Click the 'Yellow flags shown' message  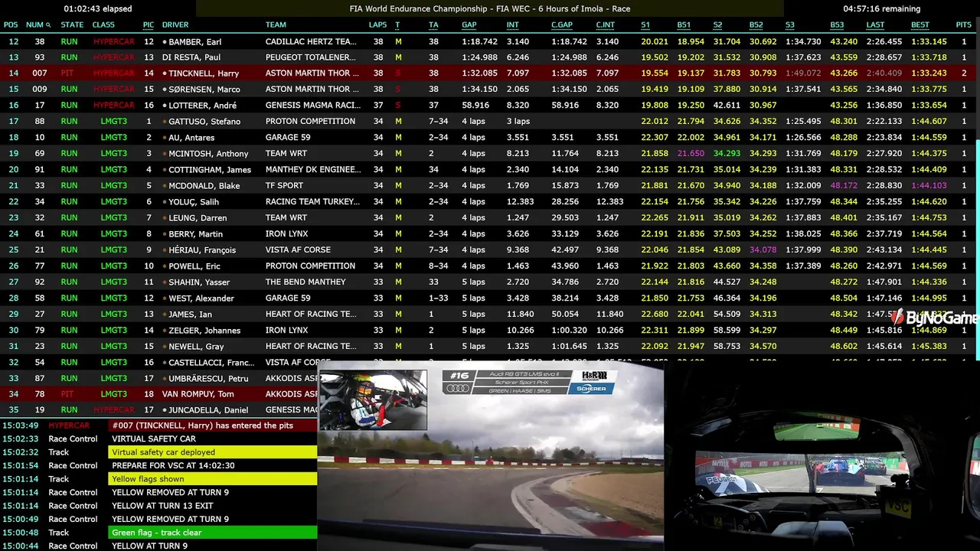(212, 479)
